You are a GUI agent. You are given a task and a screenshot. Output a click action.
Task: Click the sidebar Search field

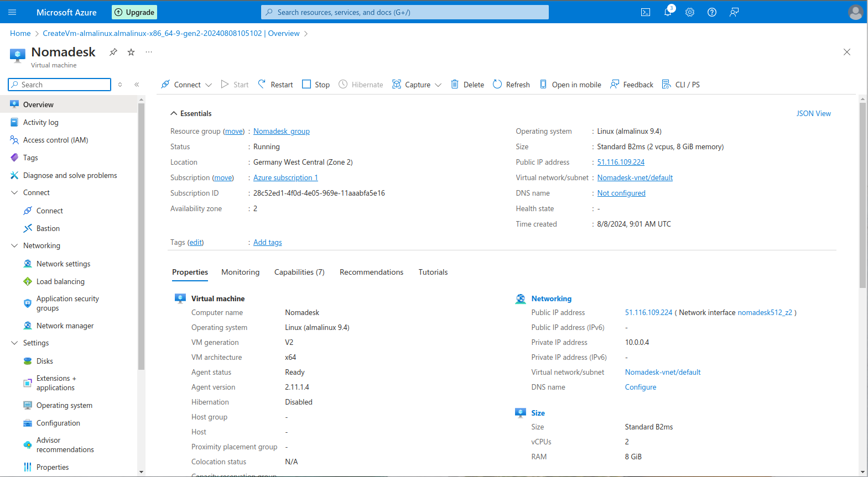click(x=60, y=85)
